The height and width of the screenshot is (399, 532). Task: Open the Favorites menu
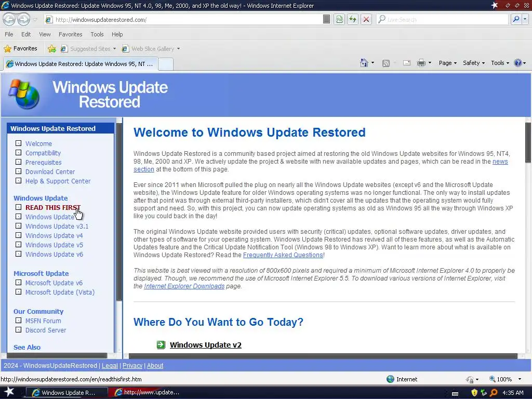pyautogui.click(x=70, y=34)
